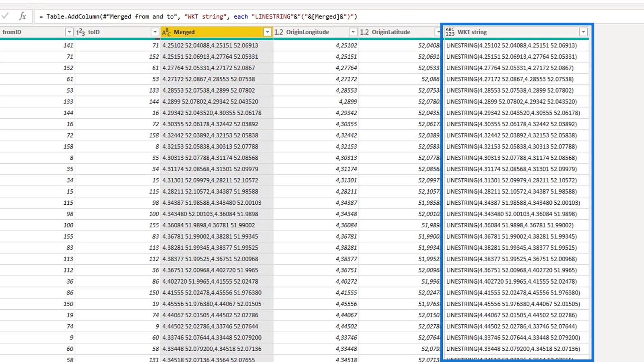
Task: Open the OriginLongitude column filter dropdown
Action: click(353, 32)
